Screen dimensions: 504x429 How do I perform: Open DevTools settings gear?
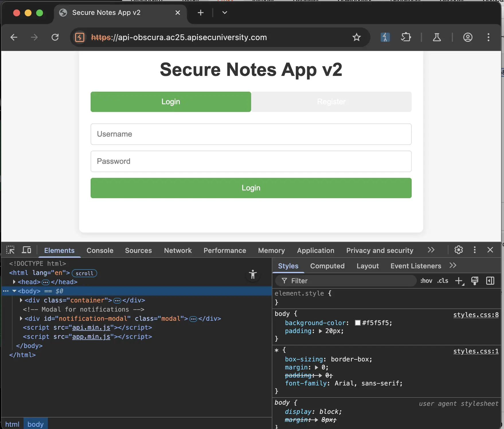coord(459,250)
